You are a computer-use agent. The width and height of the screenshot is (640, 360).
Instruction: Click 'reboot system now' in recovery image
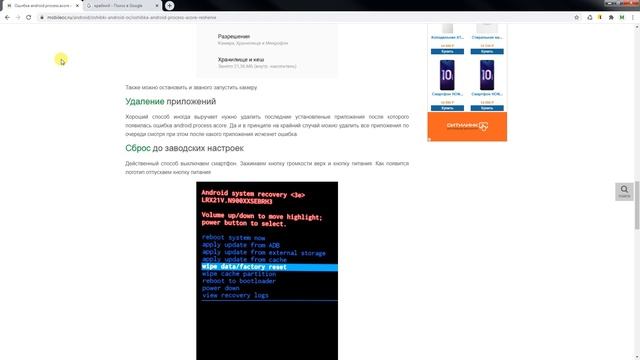233,238
